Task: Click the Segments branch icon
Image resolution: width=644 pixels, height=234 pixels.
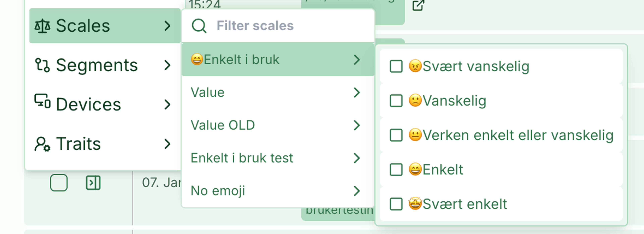Action: click(x=42, y=65)
